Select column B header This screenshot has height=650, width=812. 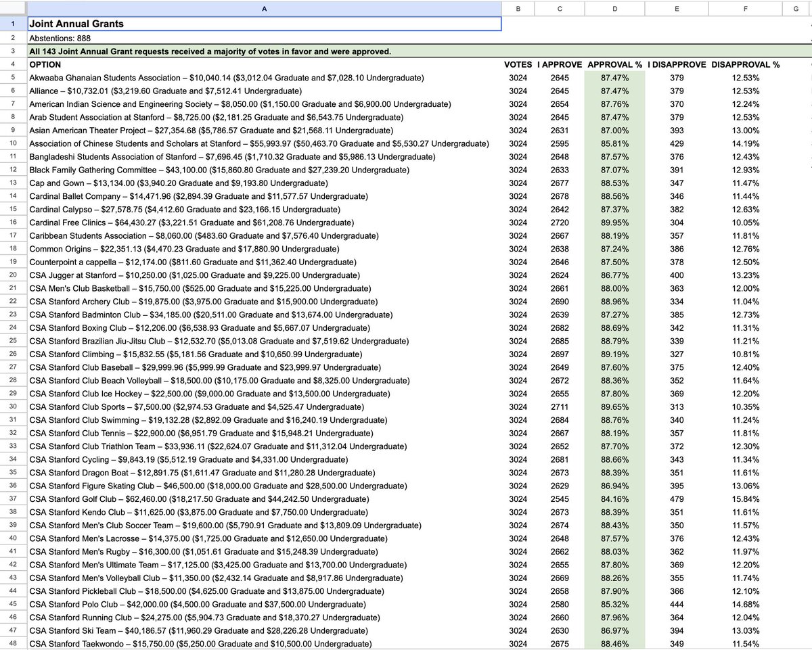[x=518, y=8]
